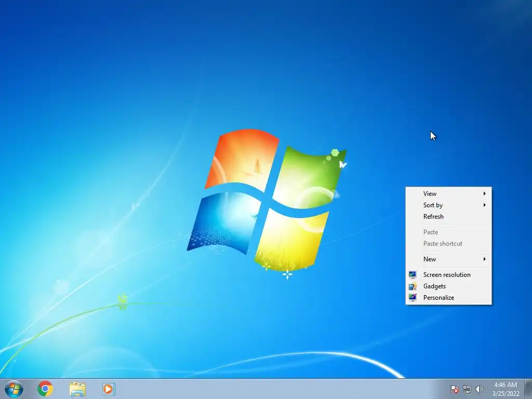Open Screen resolution from the context menu
This screenshot has width=532, height=399.
pos(448,275)
